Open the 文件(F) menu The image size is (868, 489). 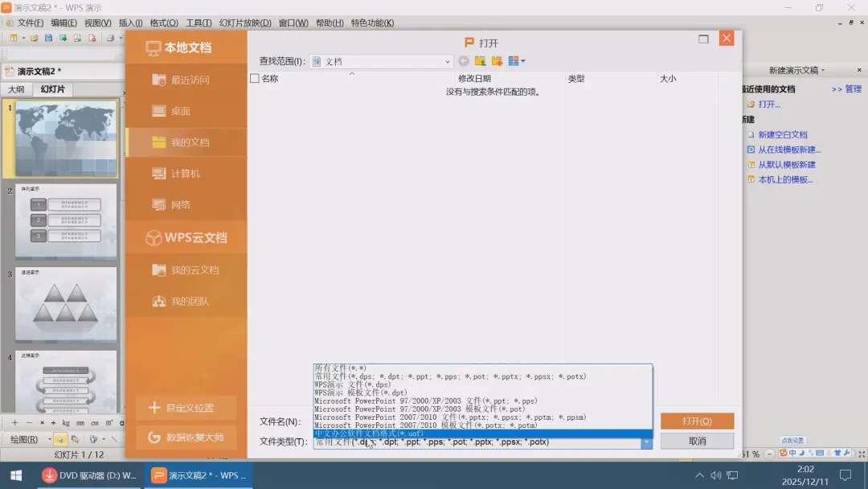click(31, 23)
